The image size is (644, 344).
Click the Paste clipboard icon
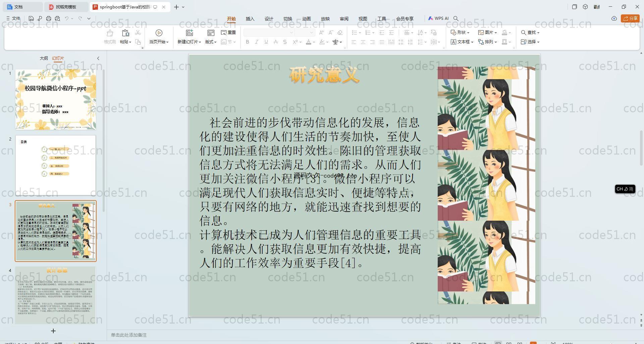click(125, 33)
